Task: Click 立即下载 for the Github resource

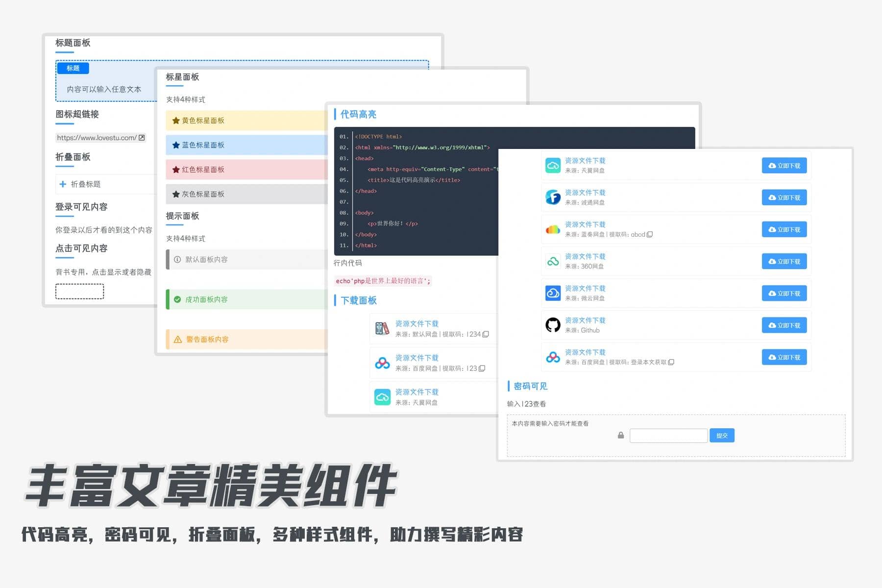Action: (784, 325)
